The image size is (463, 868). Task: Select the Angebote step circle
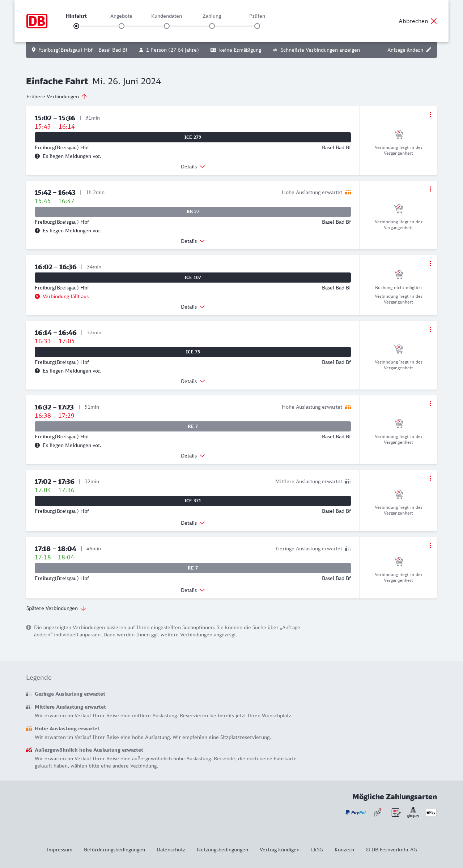click(122, 26)
